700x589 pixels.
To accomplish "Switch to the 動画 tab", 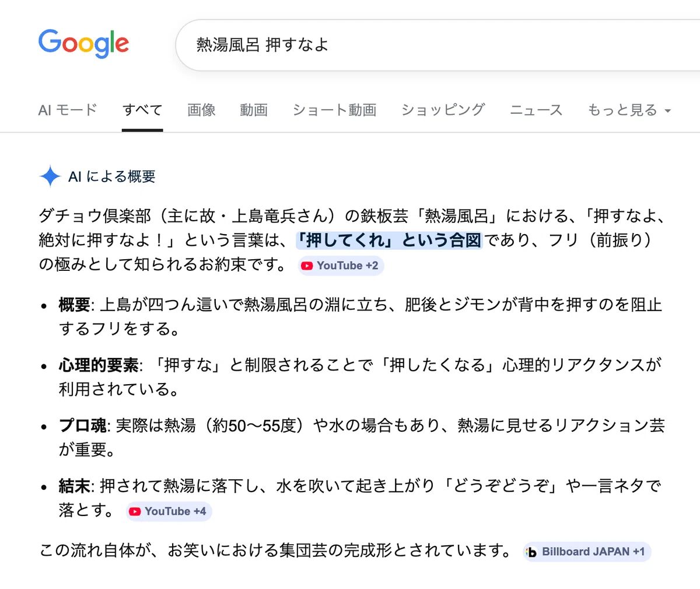I will [x=254, y=110].
